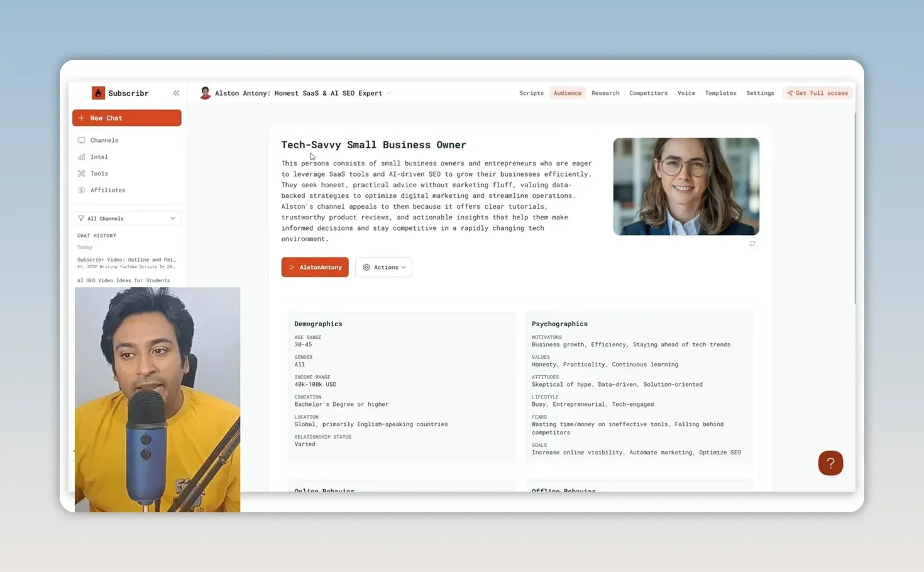The width and height of the screenshot is (924, 572).
Task: Open Tools in the sidebar
Action: (99, 173)
